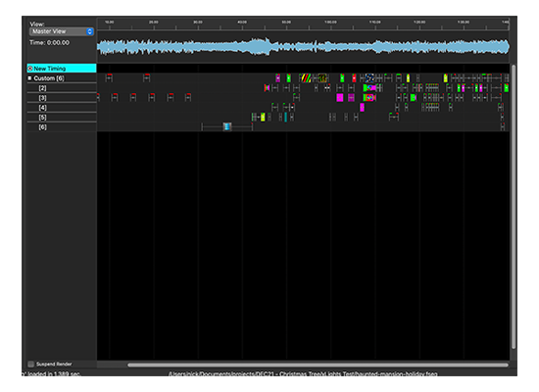Select the magenta effect in row [4]
The image size is (539, 392).
pos(362,107)
